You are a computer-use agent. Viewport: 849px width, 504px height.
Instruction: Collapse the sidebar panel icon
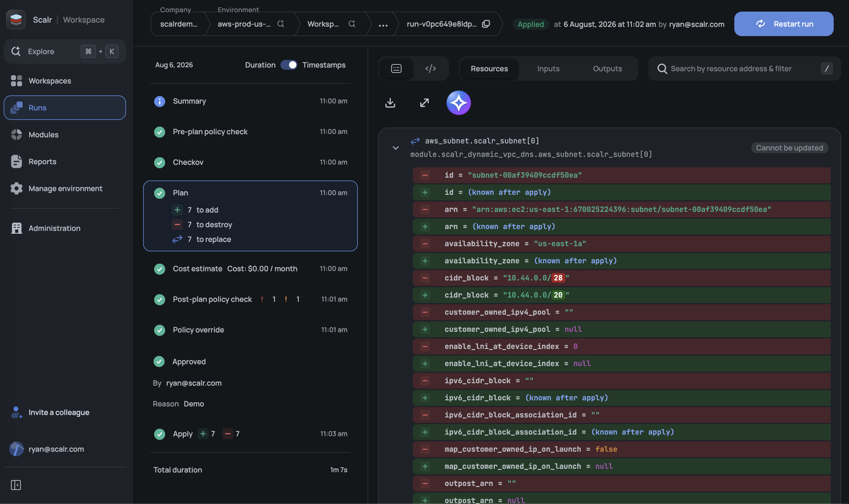click(16, 485)
